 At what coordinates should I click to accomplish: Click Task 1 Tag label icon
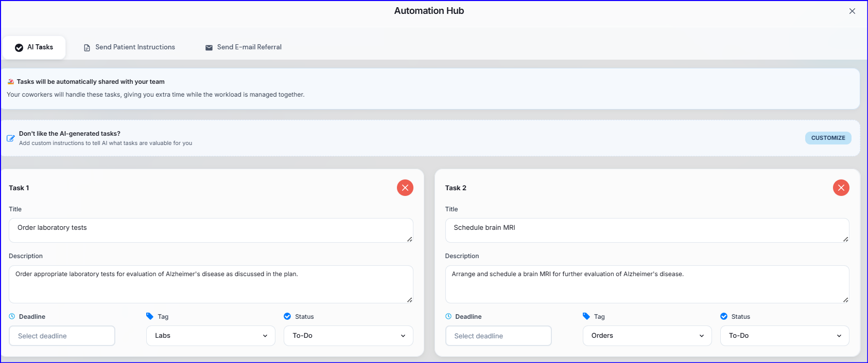[x=150, y=316]
